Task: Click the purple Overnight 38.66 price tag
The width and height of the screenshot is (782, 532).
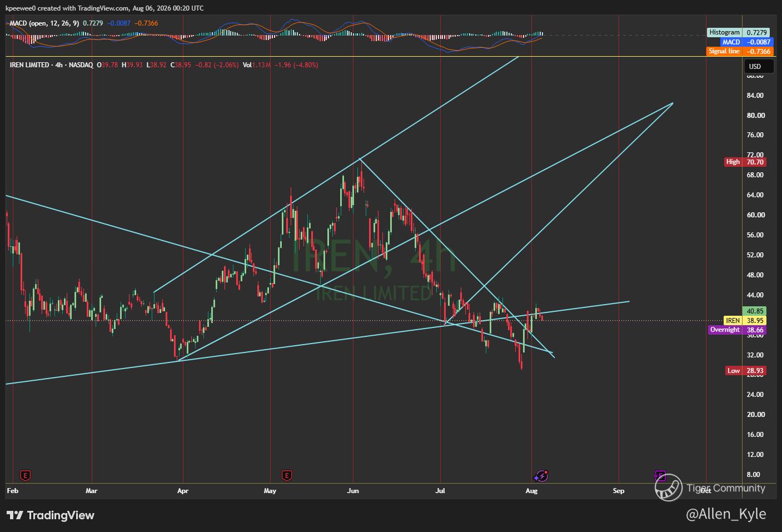Action: coord(738,330)
